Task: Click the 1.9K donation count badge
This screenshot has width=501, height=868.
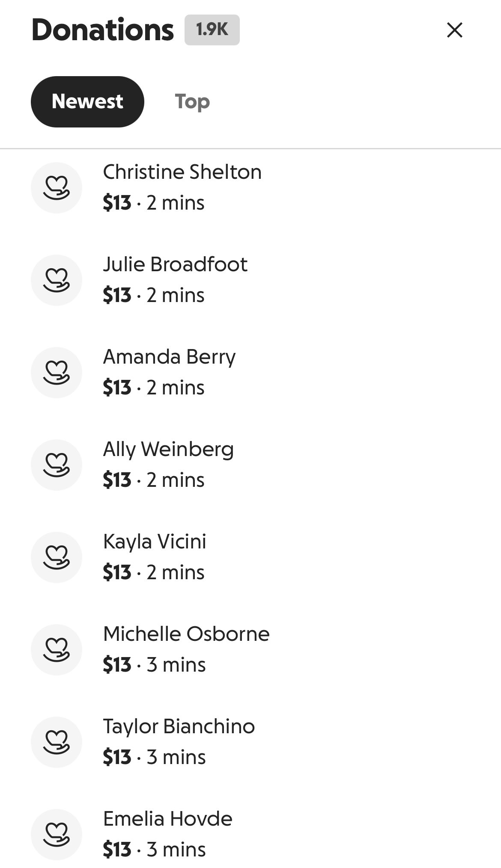Action: [212, 30]
